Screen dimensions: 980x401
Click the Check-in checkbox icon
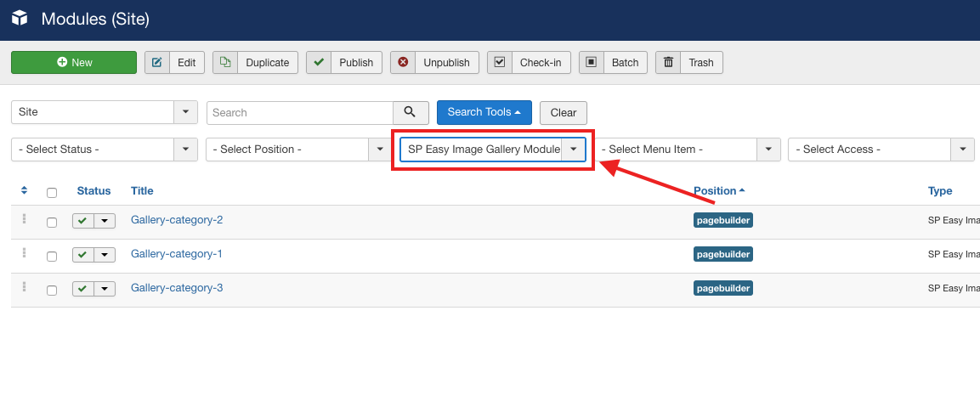(x=500, y=63)
